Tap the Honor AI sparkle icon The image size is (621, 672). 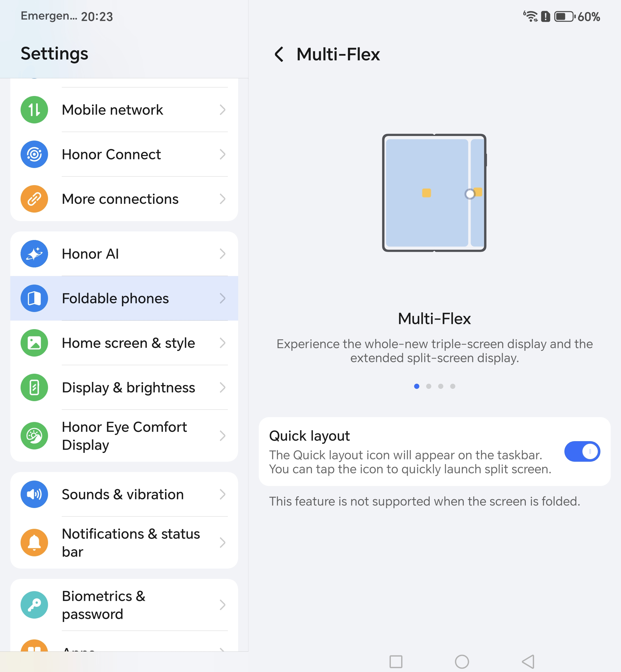click(34, 254)
